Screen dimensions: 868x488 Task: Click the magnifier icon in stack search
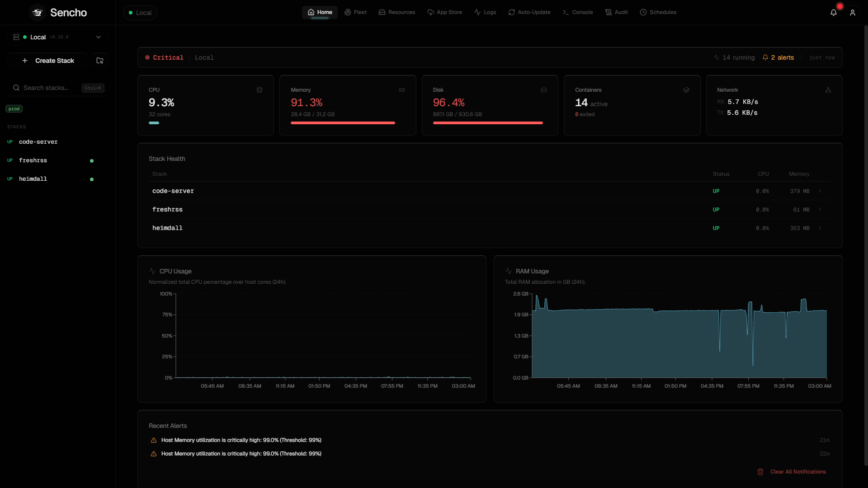point(16,88)
